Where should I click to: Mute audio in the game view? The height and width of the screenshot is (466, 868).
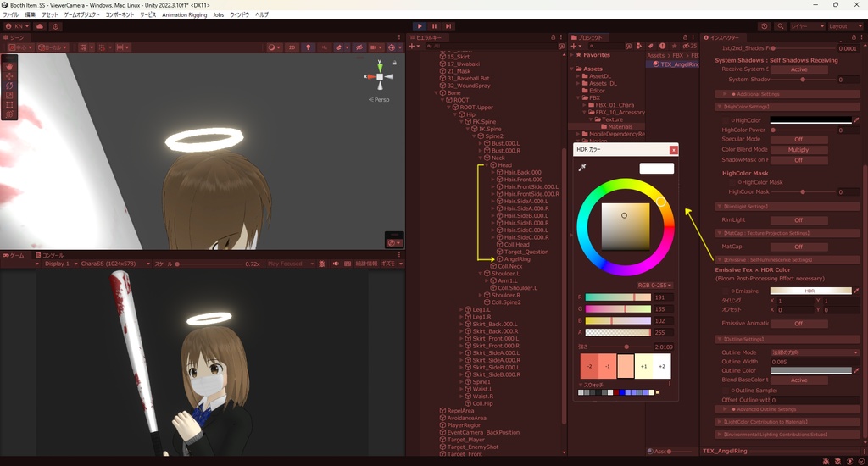click(336, 264)
